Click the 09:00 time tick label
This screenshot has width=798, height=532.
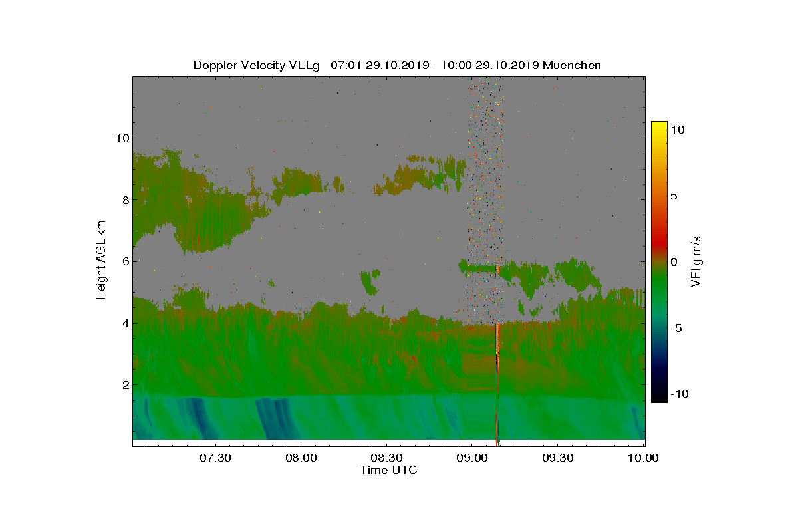(472, 458)
